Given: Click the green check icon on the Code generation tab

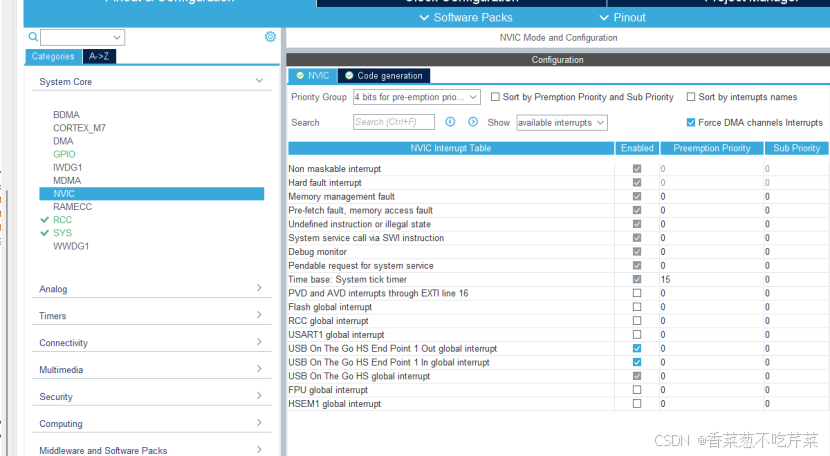Looking at the screenshot, I should coord(349,76).
